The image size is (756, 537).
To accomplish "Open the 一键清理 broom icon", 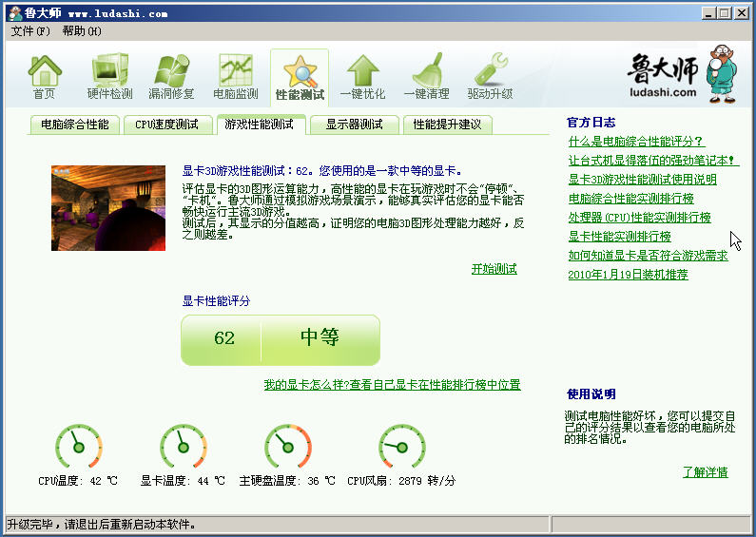I will tap(427, 77).
